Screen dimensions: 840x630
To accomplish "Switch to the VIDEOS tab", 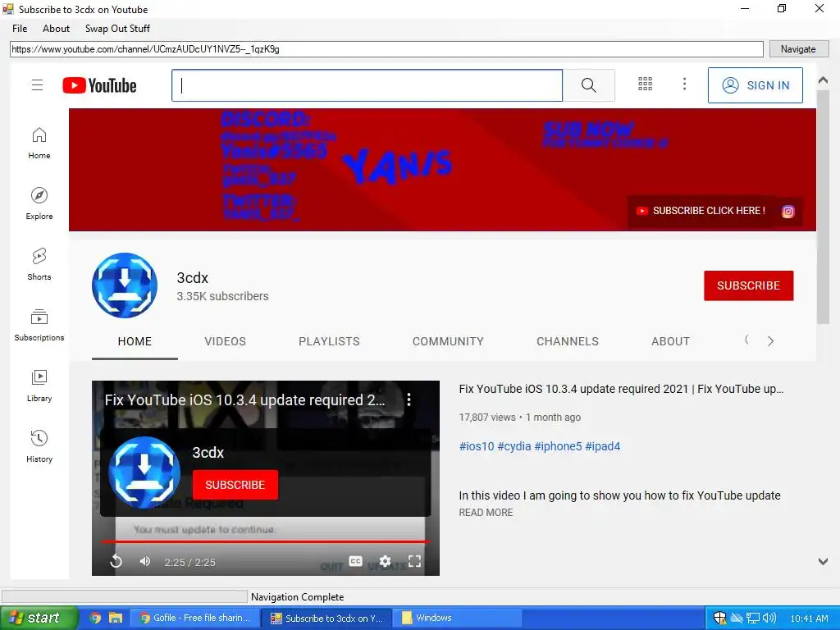I will coord(225,341).
